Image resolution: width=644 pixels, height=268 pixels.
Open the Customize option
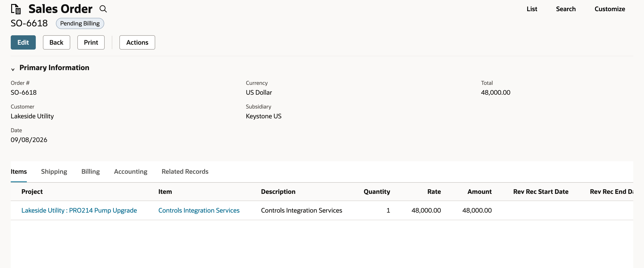tap(610, 9)
